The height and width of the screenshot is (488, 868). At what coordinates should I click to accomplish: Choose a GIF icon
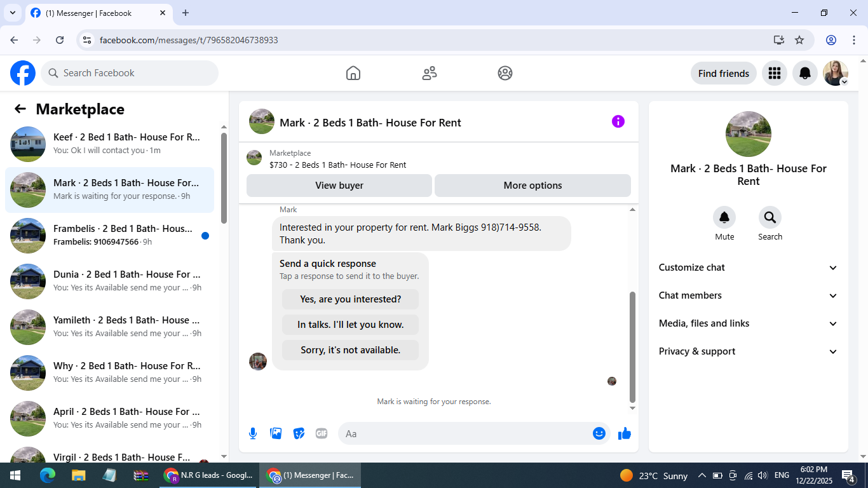pyautogui.click(x=322, y=433)
